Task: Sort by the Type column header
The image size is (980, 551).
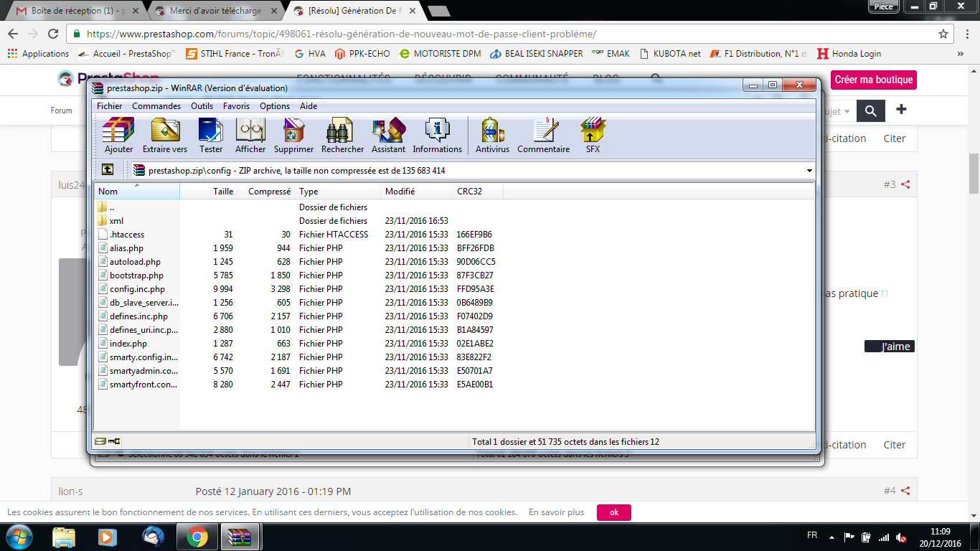Action: pyautogui.click(x=337, y=192)
